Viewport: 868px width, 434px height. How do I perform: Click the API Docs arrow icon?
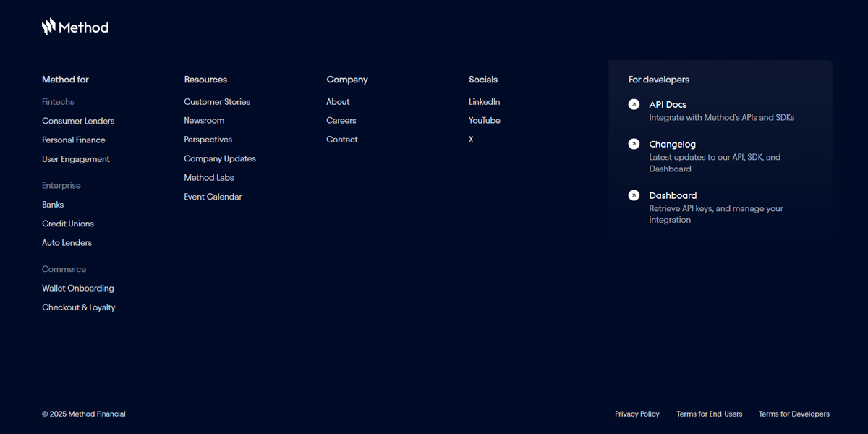point(634,104)
